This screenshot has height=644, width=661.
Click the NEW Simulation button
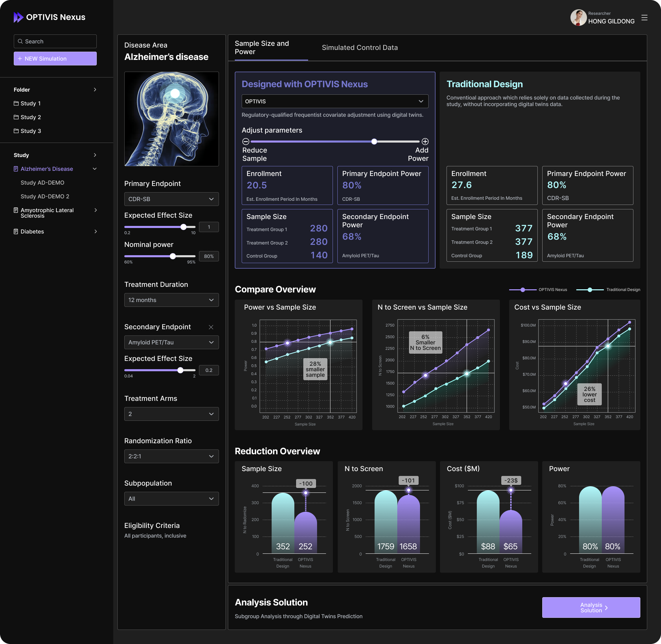(55, 59)
